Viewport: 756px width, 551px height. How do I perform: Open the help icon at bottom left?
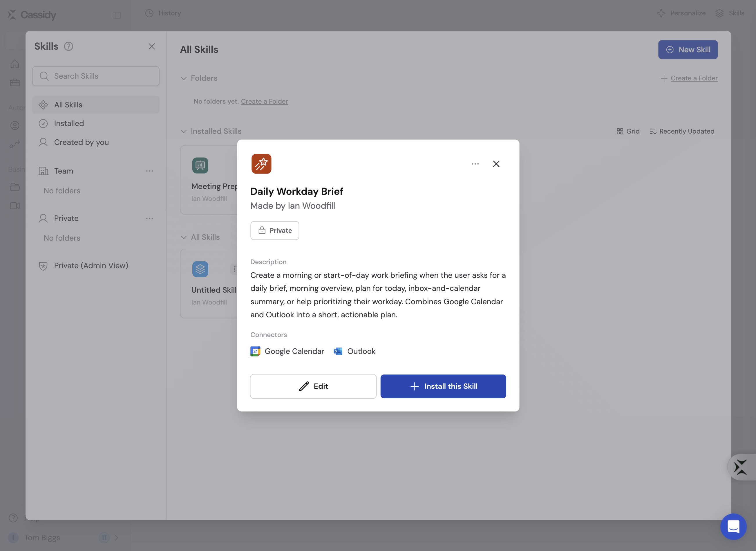[13, 518]
